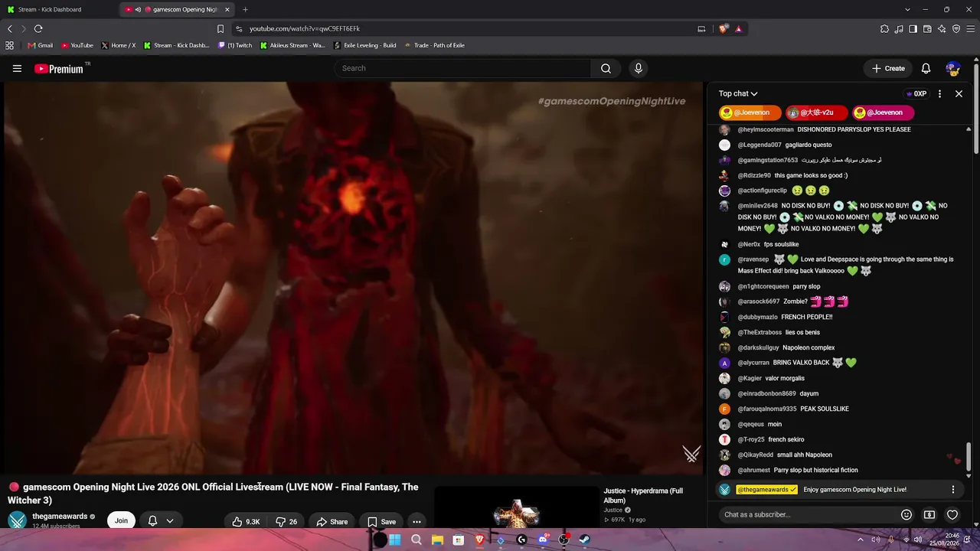Click the #gamescomOpeningNightLive hashtag overlay

pyautogui.click(x=612, y=101)
